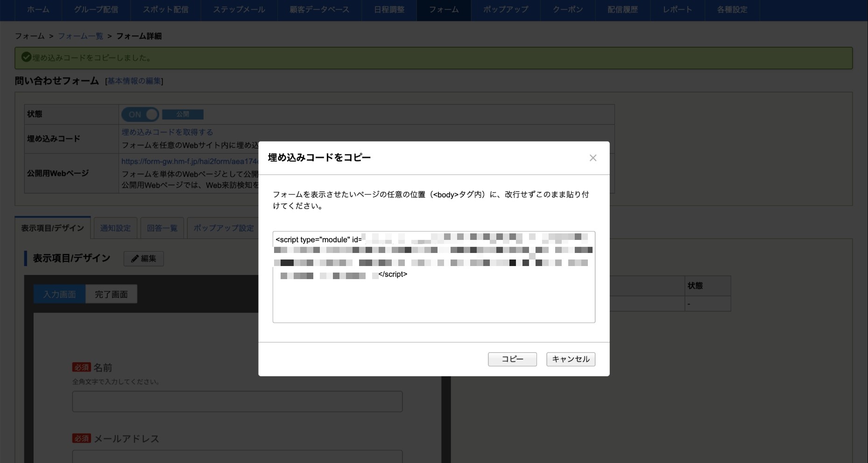Switch to 回答一覧 tab
Image resolution: width=868 pixels, height=463 pixels.
tap(162, 228)
